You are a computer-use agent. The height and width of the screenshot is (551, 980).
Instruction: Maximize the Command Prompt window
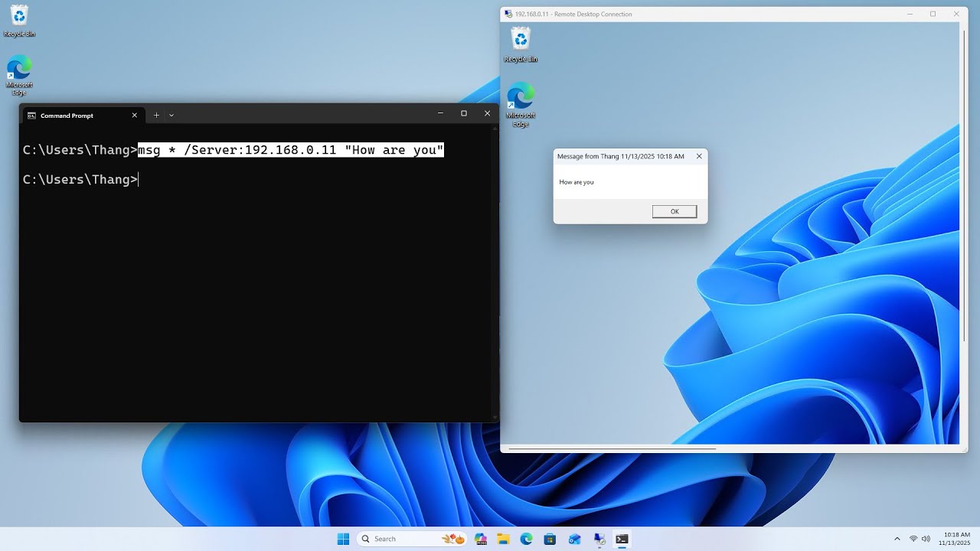(464, 113)
